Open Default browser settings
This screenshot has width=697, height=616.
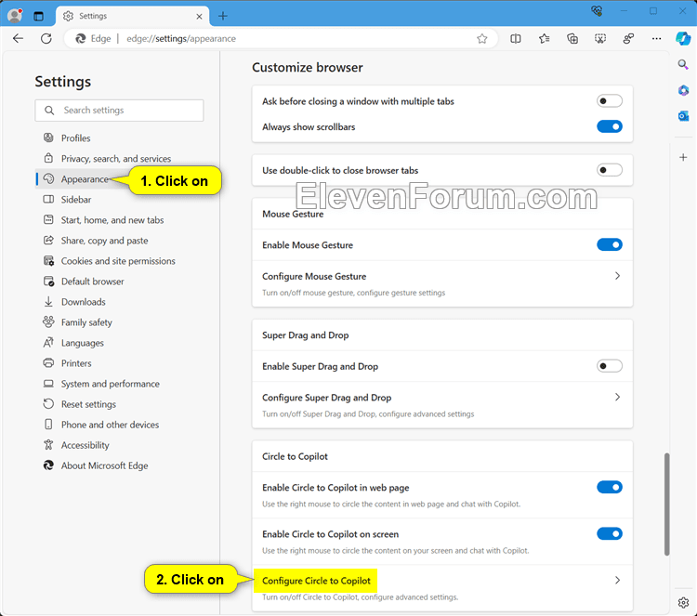click(92, 282)
